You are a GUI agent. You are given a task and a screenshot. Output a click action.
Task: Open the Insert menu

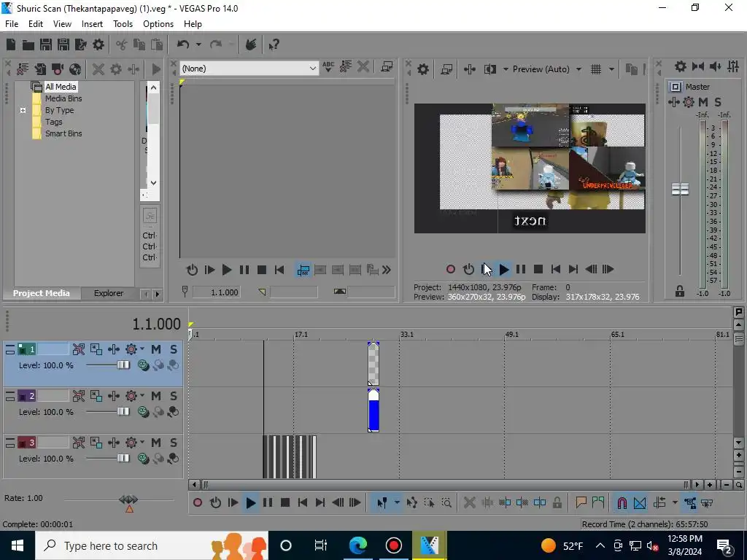tap(92, 24)
